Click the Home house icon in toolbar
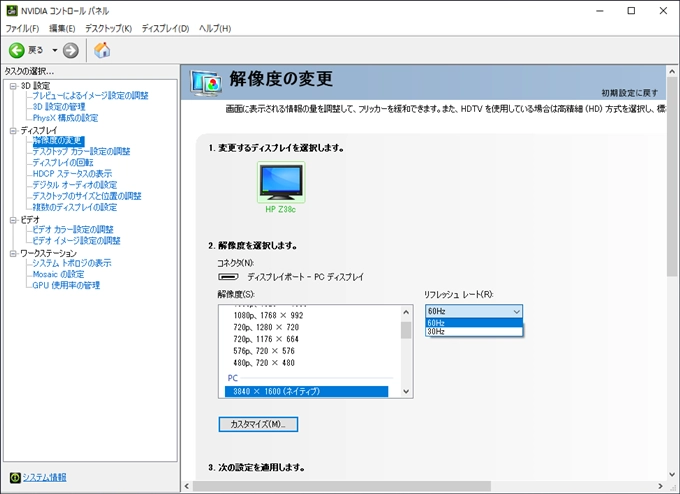This screenshot has height=494, width=680. [102, 50]
